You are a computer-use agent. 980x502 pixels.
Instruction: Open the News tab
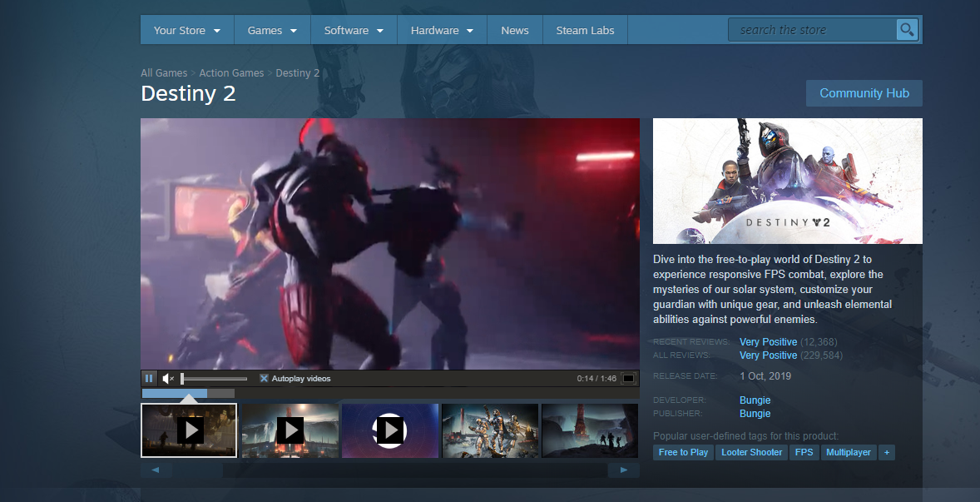point(515,30)
